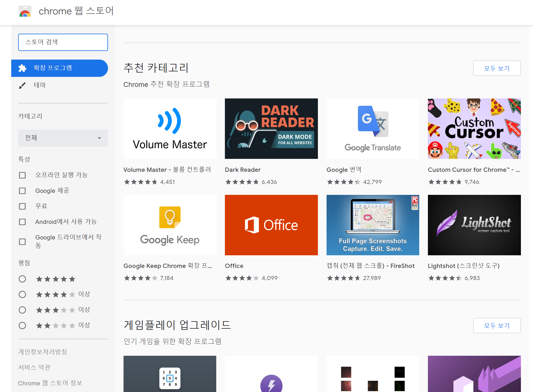This screenshot has width=533, height=392.
Task: Select the four stars 이상 radio button
Action: point(22,294)
